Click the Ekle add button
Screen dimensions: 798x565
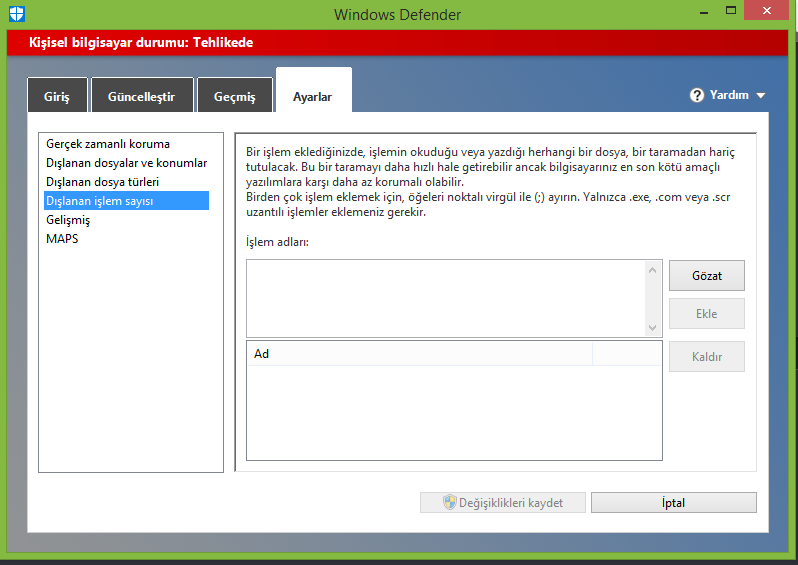point(706,314)
